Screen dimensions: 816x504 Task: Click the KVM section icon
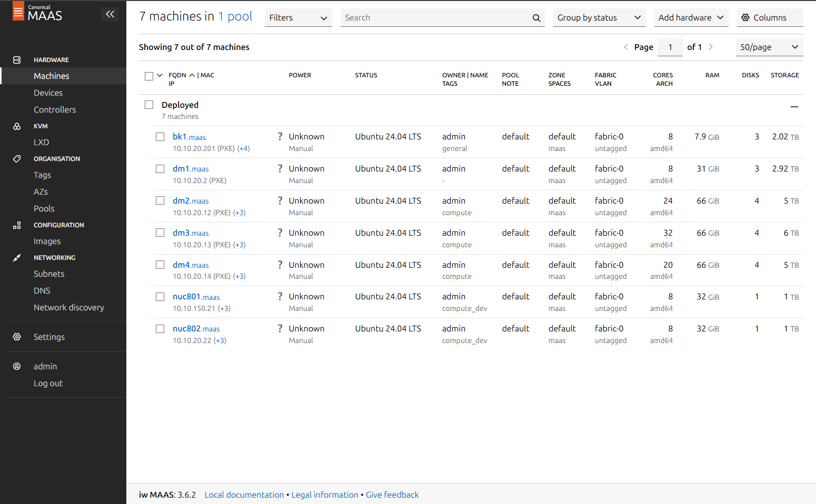(17, 126)
